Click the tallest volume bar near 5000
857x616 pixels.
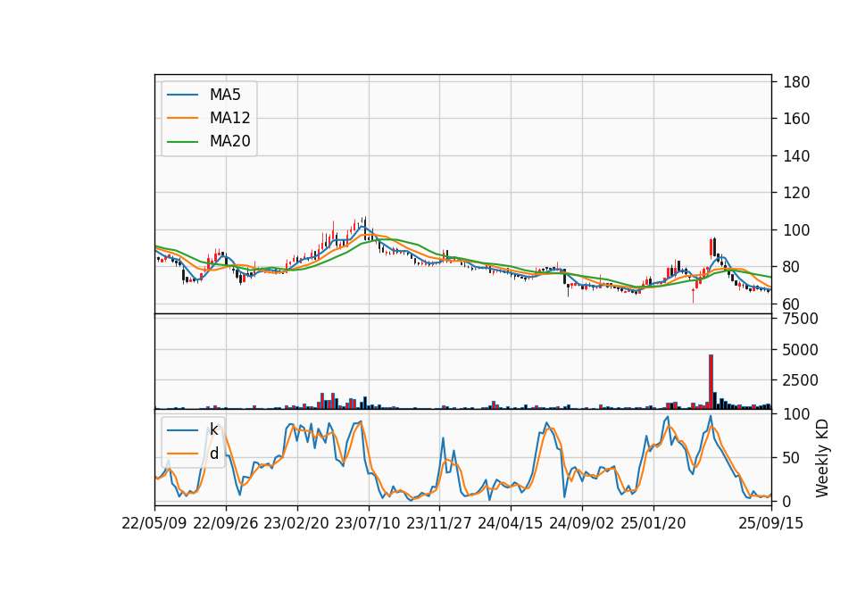point(711,381)
